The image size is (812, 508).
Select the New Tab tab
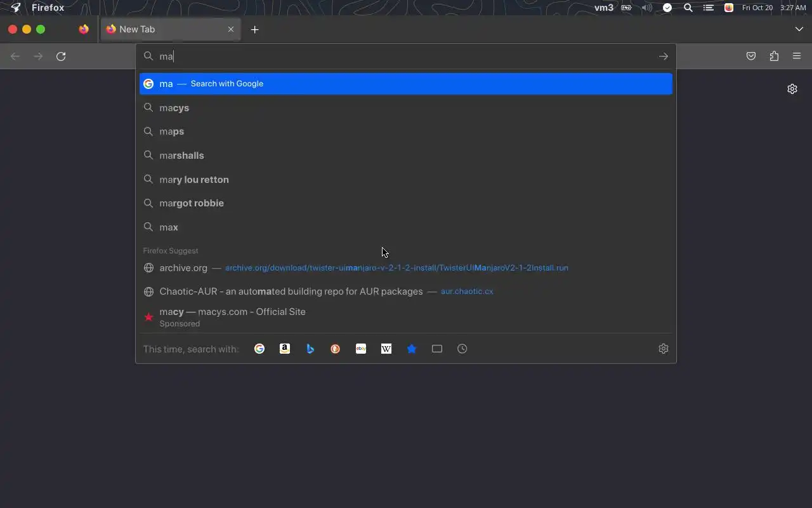(170, 29)
